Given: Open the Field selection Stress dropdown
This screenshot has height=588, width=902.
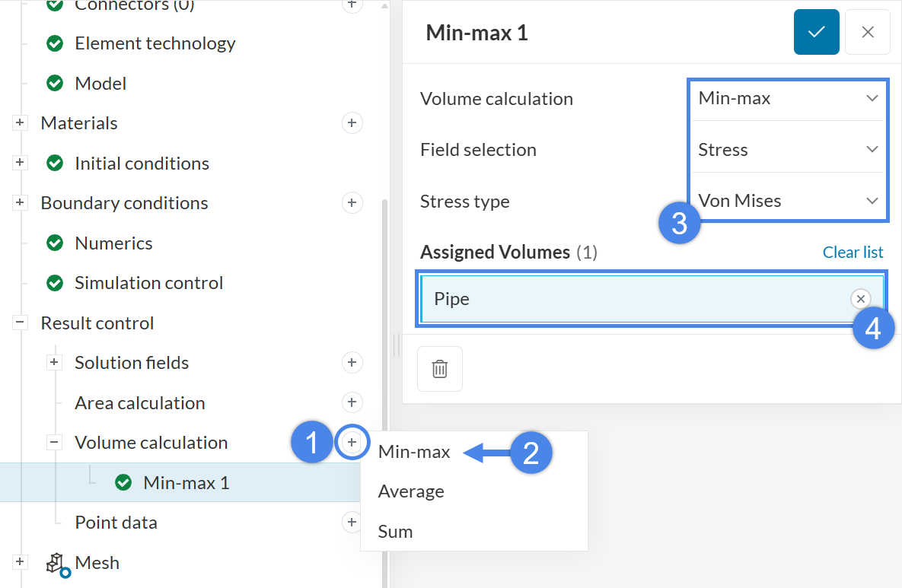Looking at the screenshot, I should pyautogui.click(x=788, y=150).
